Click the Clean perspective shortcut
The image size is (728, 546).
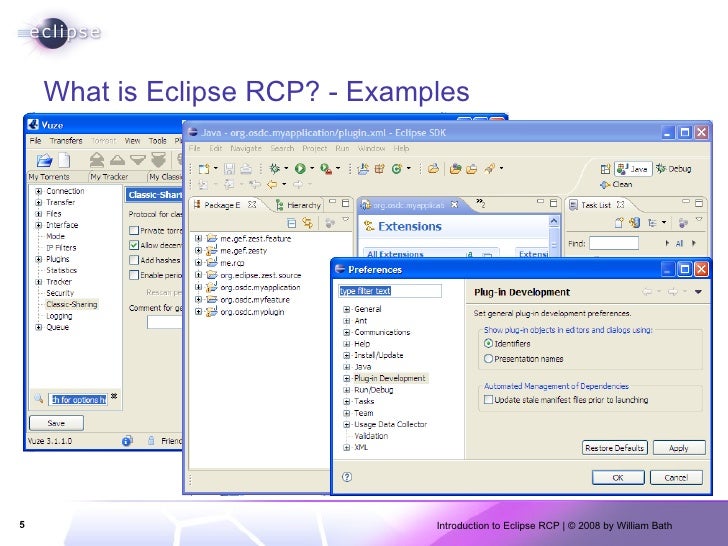[x=616, y=184]
